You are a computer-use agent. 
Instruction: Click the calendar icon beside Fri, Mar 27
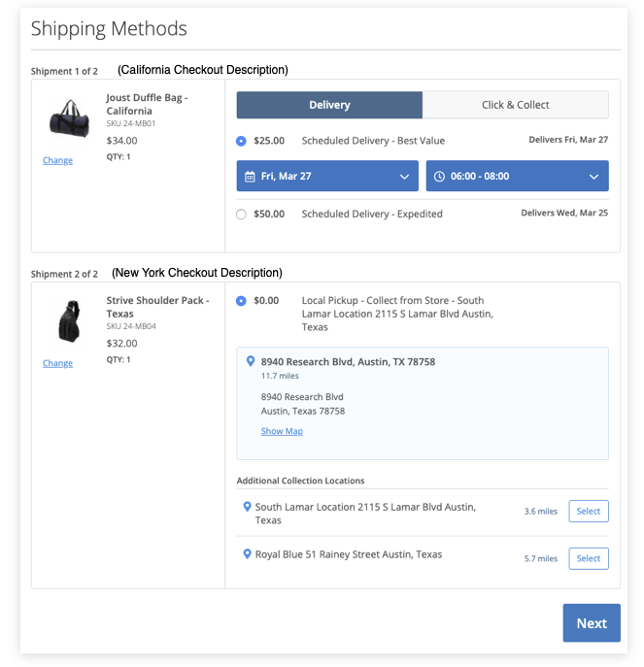click(250, 177)
